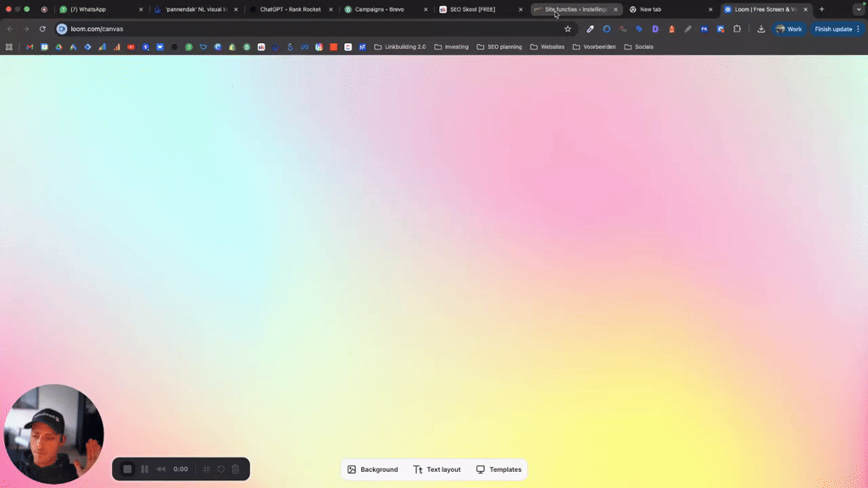868x488 pixels.
Task: Delete the recording with the trash icon
Action: click(x=236, y=469)
